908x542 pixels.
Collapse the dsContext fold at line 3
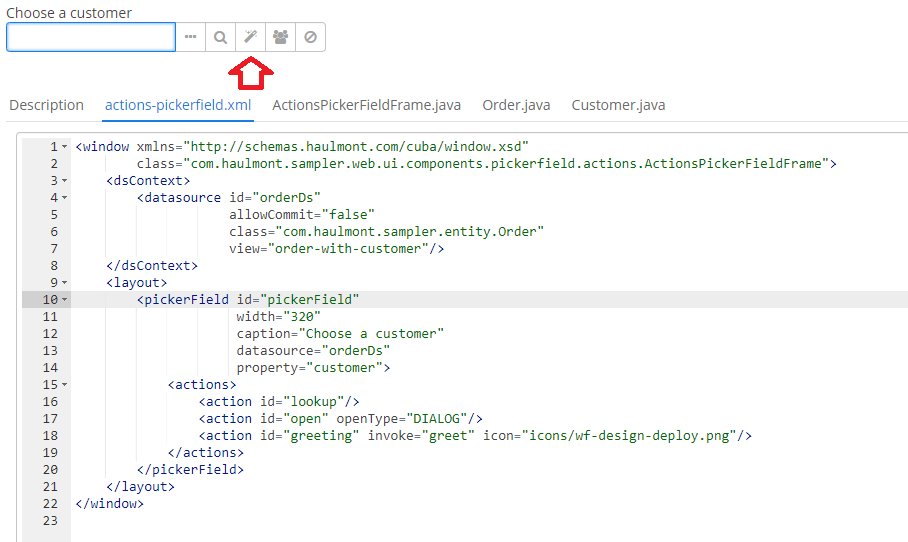[x=64, y=181]
